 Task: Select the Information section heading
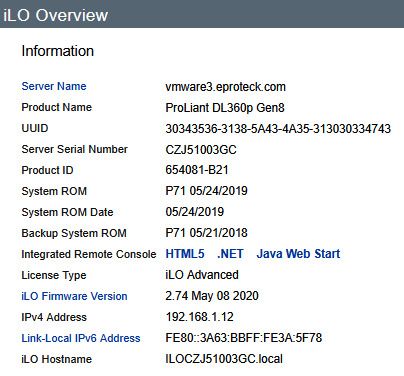[x=58, y=51]
